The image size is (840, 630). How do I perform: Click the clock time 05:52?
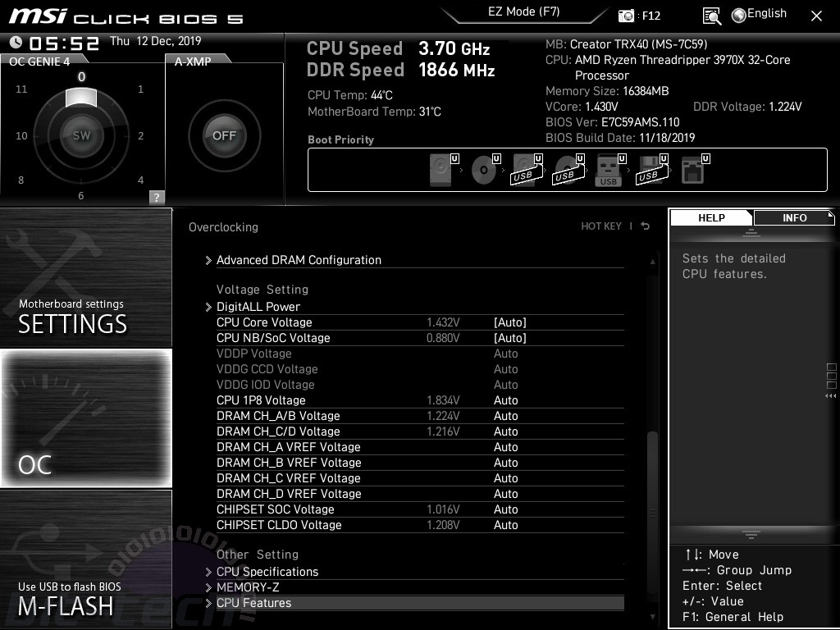[64, 43]
